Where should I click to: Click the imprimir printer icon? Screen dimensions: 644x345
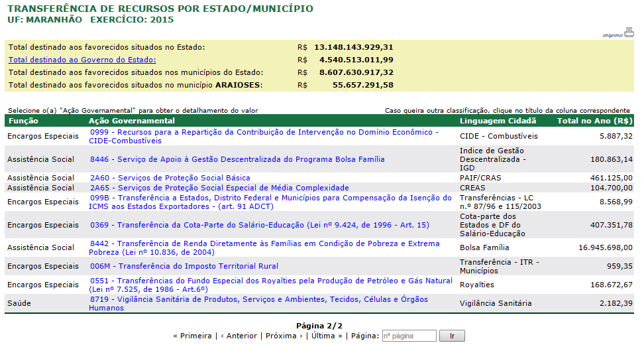(628, 33)
